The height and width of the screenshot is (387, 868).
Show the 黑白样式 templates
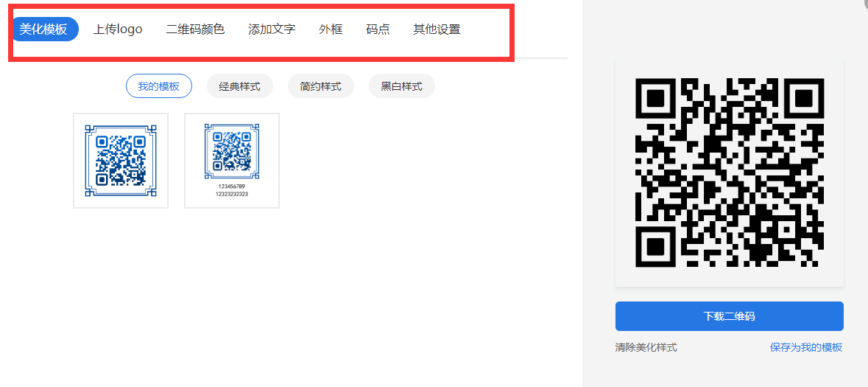coord(402,86)
